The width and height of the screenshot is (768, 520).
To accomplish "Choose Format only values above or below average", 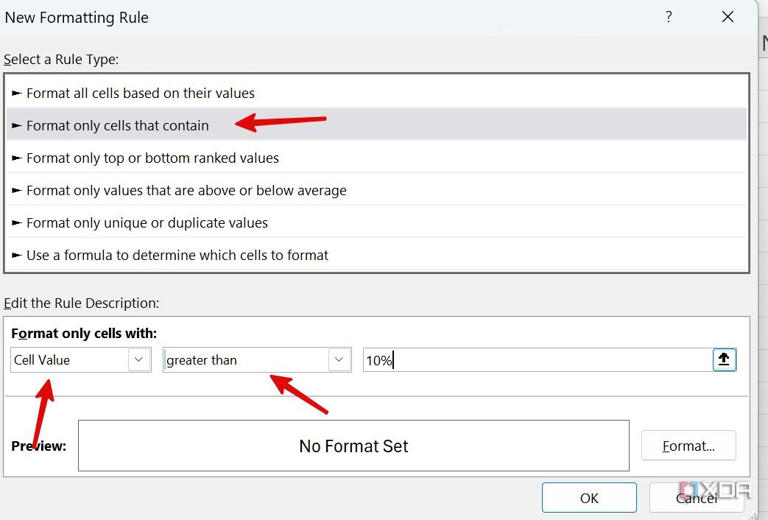I will [186, 190].
